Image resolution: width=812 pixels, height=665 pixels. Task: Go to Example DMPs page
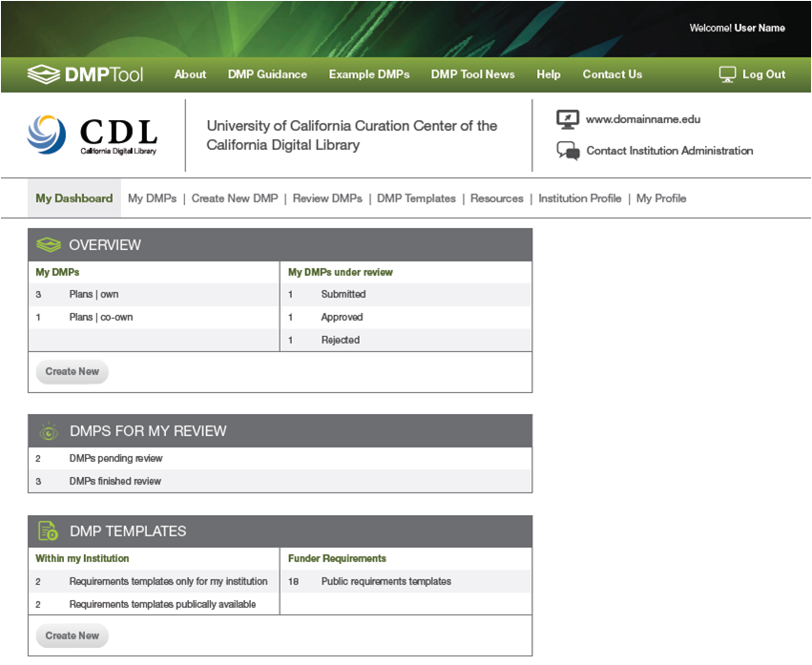pyautogui.click(x=368, y=74)
